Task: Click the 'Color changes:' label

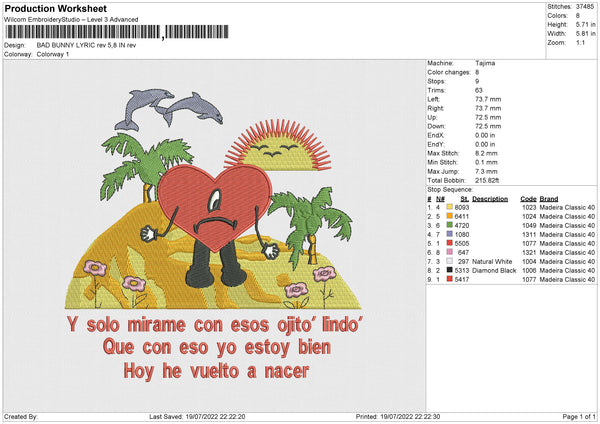Action: pyautogui.click(x=449, y=72)
